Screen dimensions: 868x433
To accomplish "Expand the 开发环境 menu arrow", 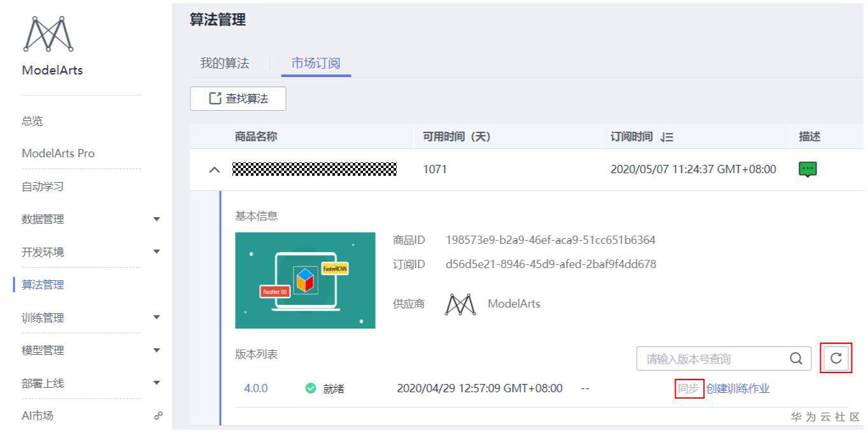I will point(157,252).
